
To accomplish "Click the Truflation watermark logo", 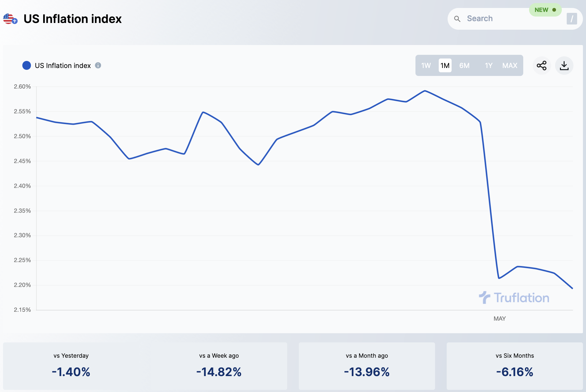I will point(514,298).
